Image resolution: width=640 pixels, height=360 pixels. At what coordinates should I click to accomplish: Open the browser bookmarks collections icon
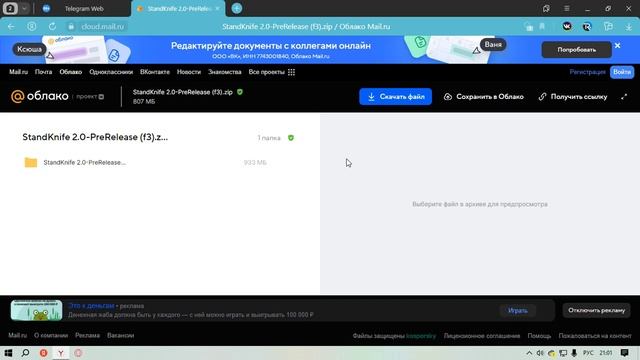pyautogui.click(x=546, y=8)
